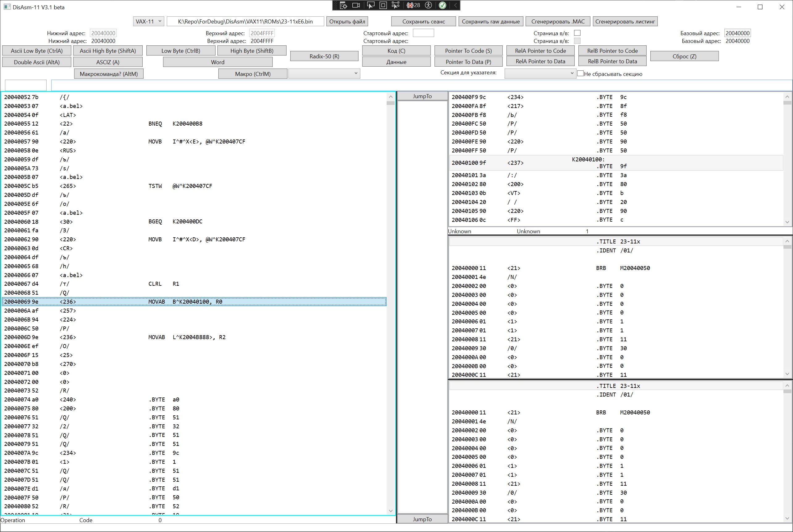
Task: Click the 'Базовый адрес' input field
Action: (737, 33)
